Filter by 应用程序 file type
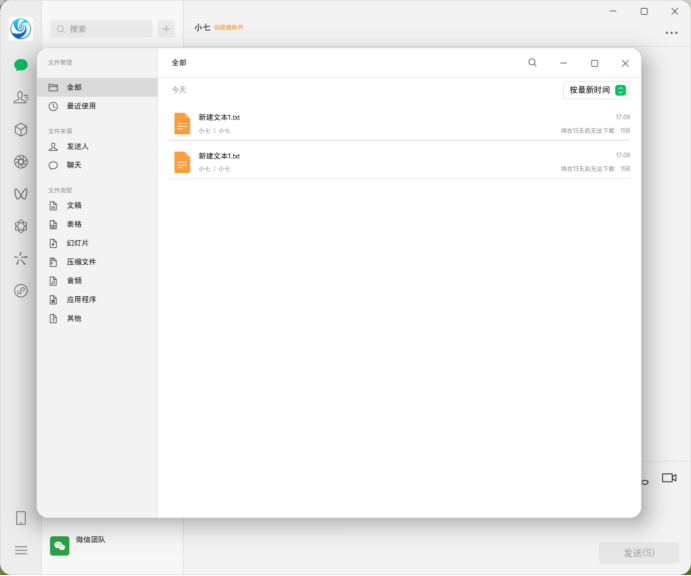This screenshot has height=576, width=691. [x=97, y=300]
